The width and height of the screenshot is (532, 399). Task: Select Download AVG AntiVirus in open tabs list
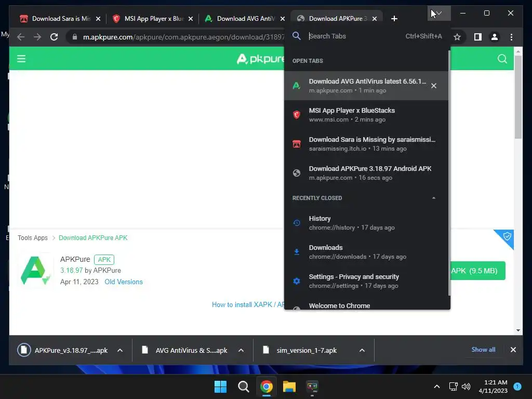click(366, 86)
